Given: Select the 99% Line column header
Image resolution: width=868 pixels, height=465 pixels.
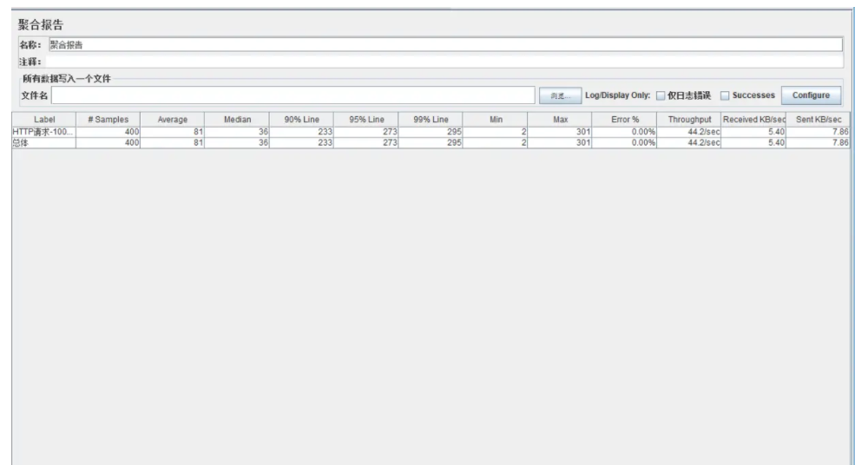Looking at the screenshot, I should click(x=431, y=120).
